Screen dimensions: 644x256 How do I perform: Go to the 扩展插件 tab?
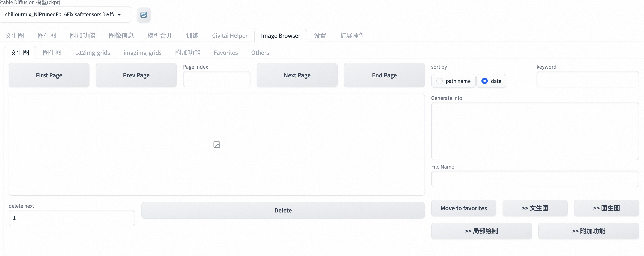(x=352, y=36)
